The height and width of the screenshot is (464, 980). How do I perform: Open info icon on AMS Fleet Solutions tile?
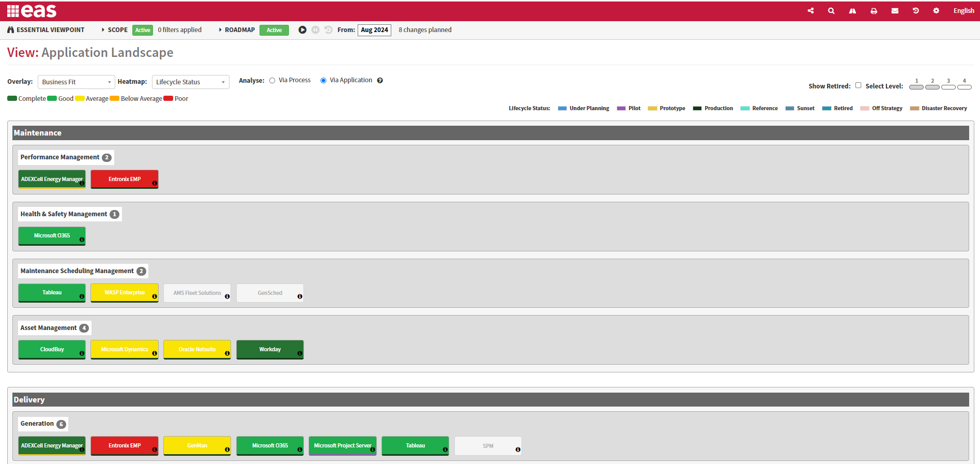point(227,296)
